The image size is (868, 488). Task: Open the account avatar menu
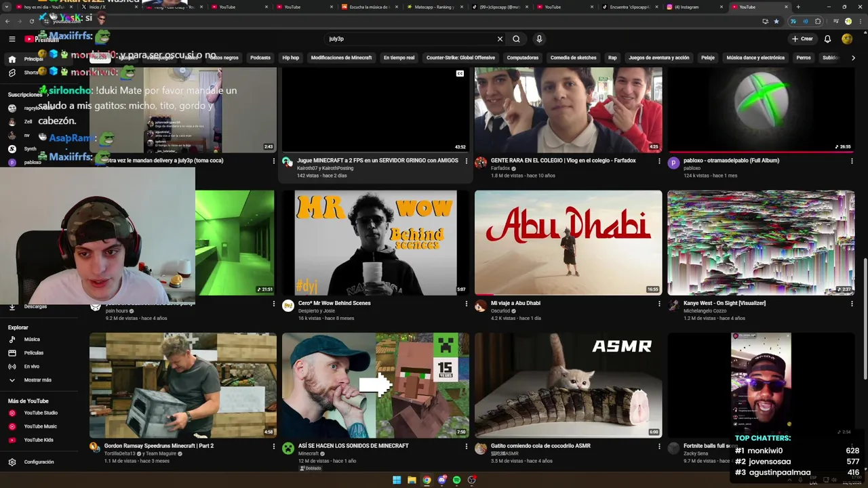coord(847,39)
